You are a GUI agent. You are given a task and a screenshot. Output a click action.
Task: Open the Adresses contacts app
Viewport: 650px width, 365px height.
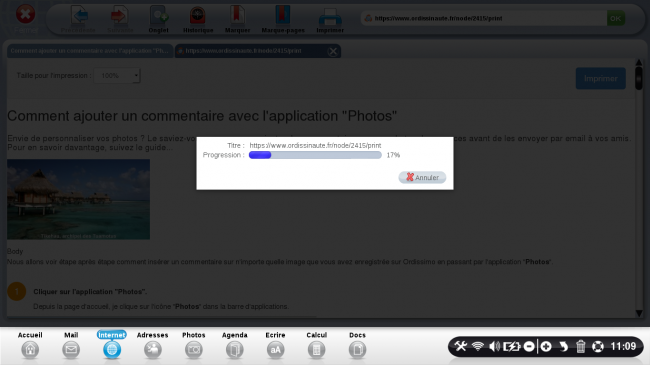[x=153, y=350]
